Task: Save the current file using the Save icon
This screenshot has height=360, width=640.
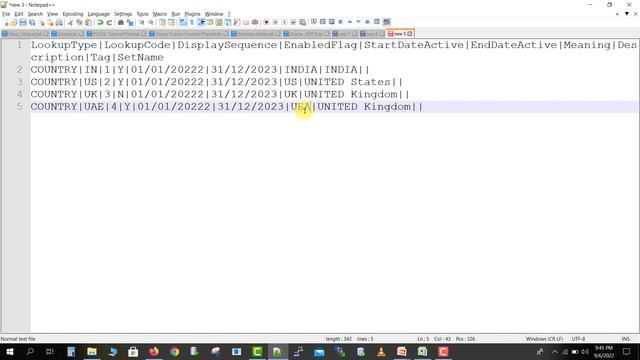Action: (23, 22)
